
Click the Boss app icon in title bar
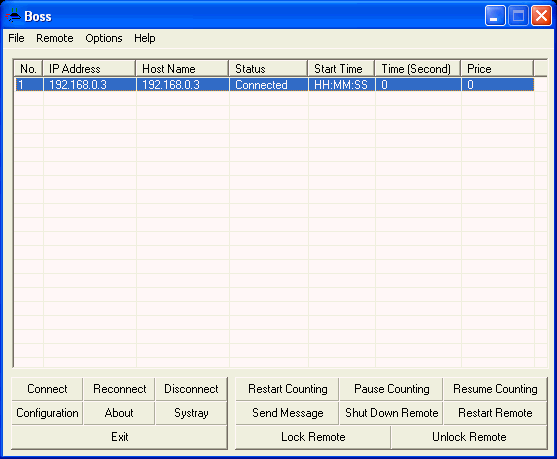tap(13, 16)
